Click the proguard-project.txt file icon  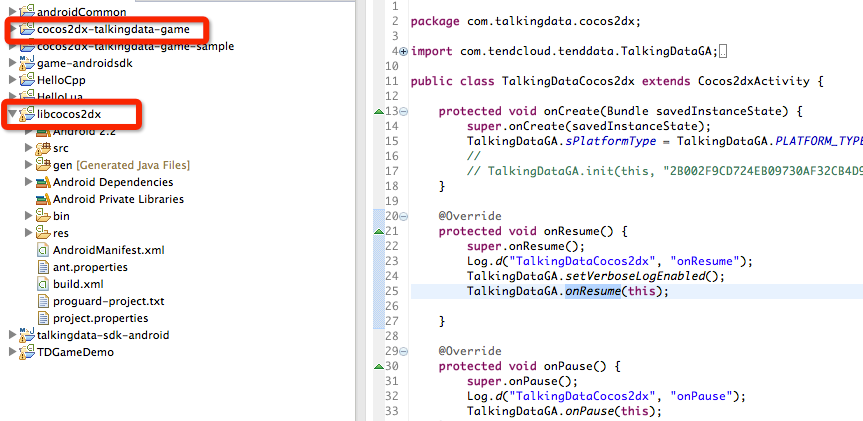click(x=43, y=302)
